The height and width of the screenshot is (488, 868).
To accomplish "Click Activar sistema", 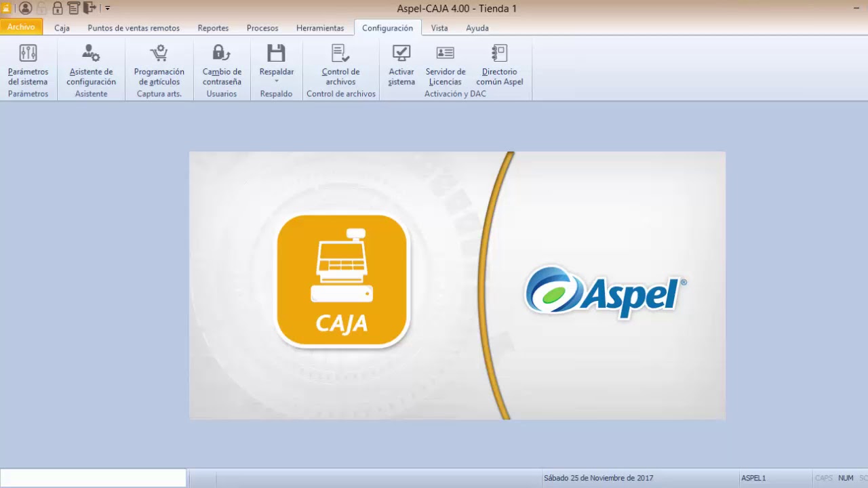I will pos(401,65).
